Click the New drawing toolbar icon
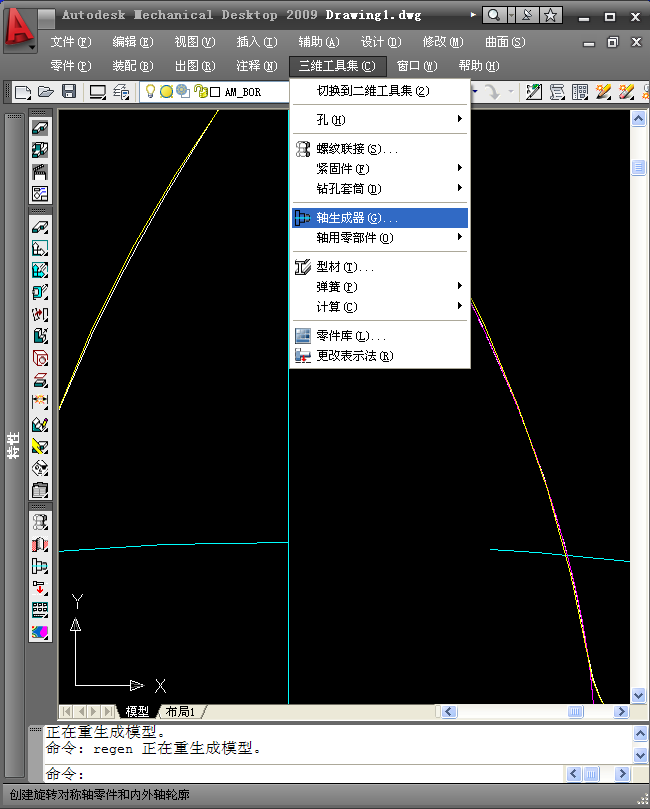 tap(23, 92)
